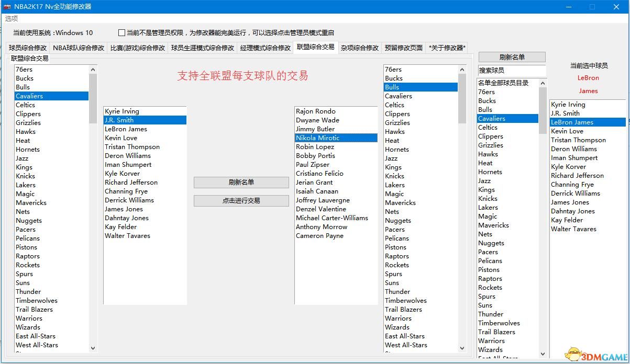Click up arrow of right roster directory scrollbar
Image resolution: width=630 pixels, height=364 pixels.
pos(543,83)
